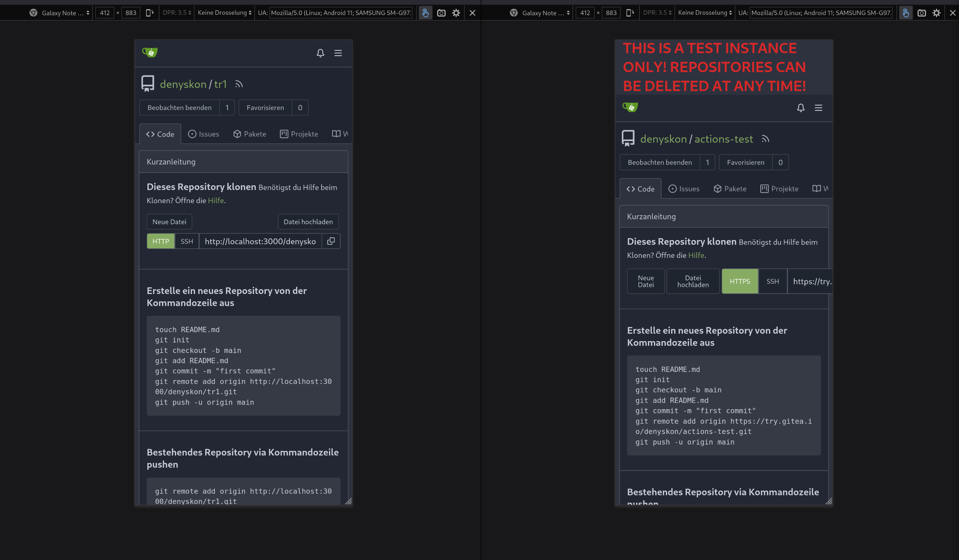Copy the localhost clone URL
This screenshot has width=959, height=560.
(x=331, y=241)
